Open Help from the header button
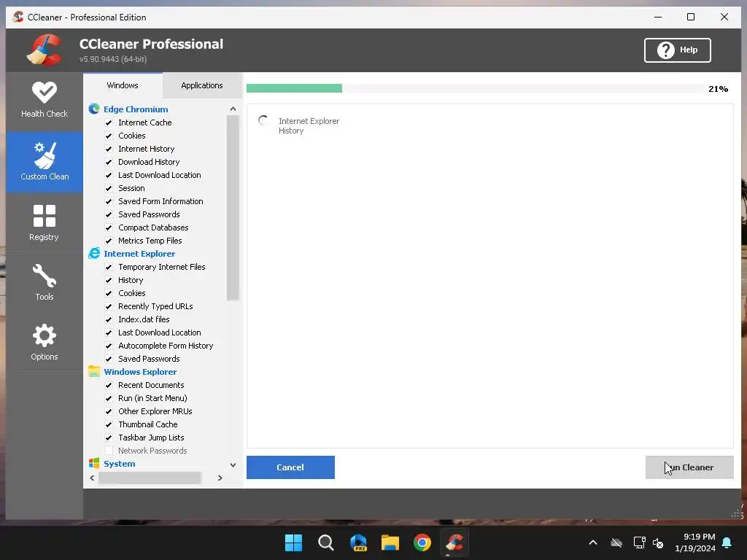The image size is (747, 560). [x=678, y=50]
